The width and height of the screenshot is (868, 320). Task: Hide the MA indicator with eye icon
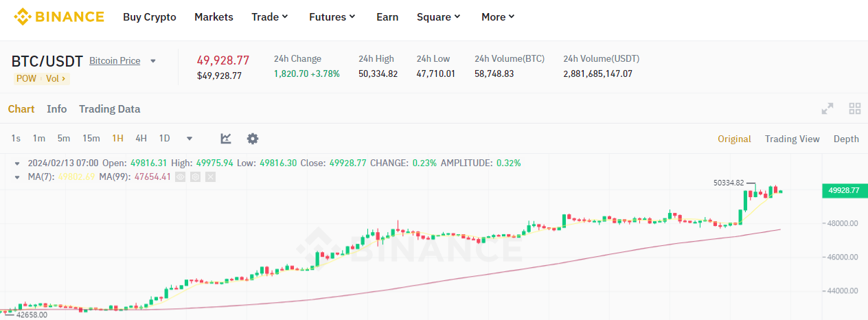tap(181, 177)
